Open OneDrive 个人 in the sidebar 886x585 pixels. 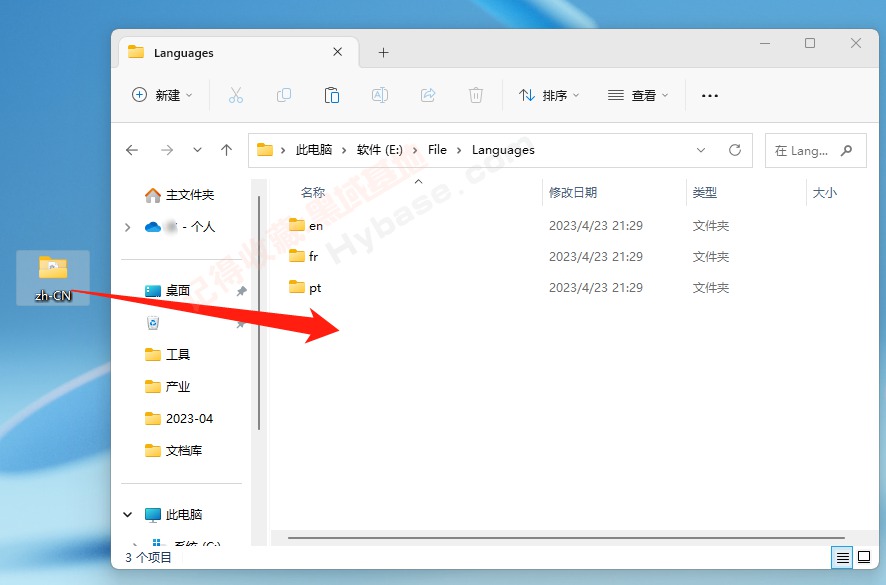pyautogui.click(x=180, y=227)
